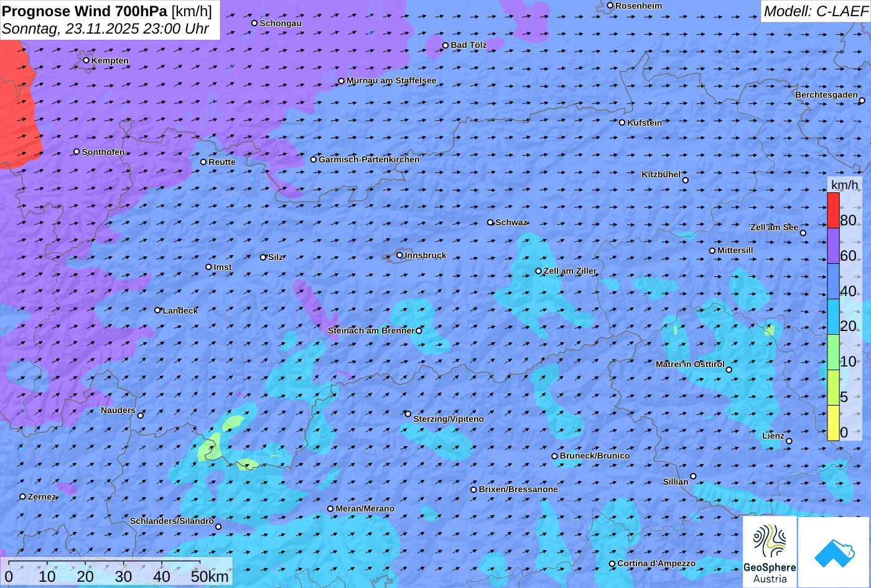
Task: Click the Mittersill marker dot
Action: coord(712,251)
